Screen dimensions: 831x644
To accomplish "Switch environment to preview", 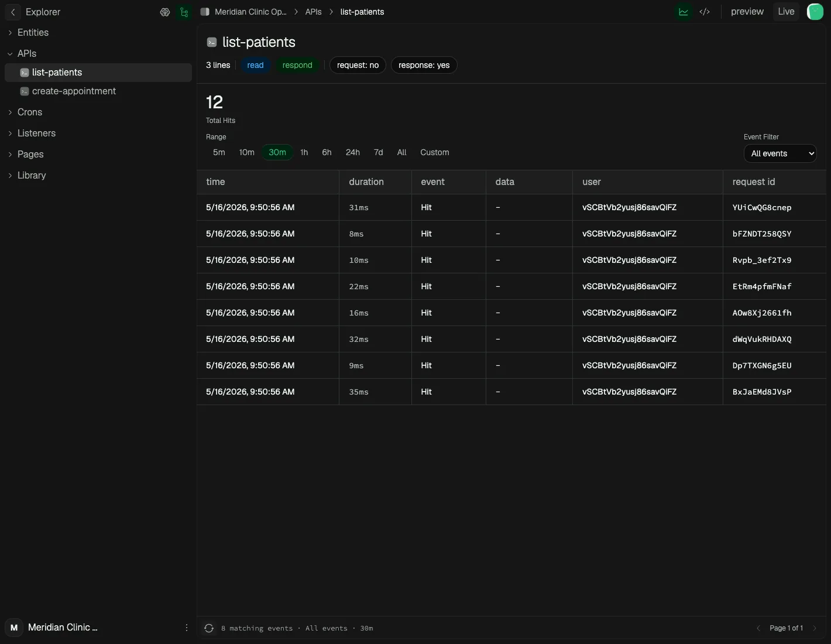I will [747, 12].
